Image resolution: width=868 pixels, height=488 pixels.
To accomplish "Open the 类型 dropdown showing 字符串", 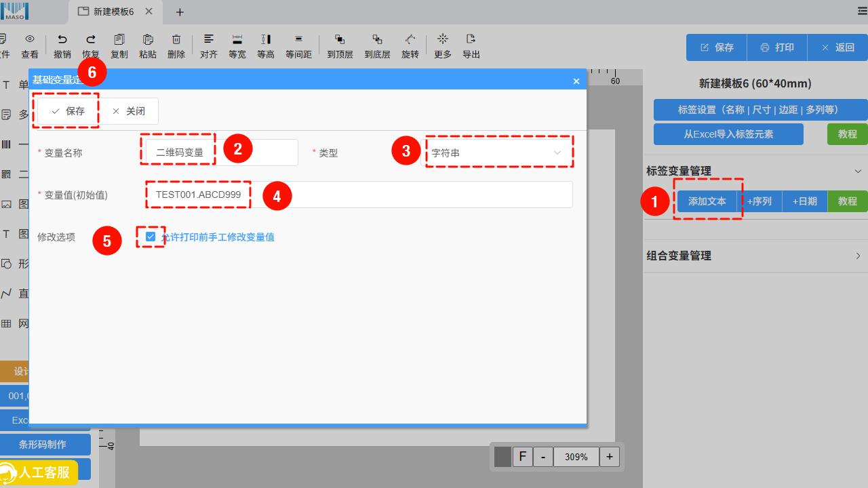I will click(498, 152).
